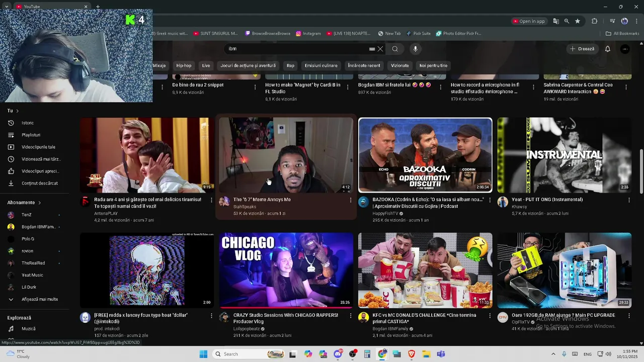Select the Live filter chip
This screenshot has width=644, height=362.
click(206, 65)
